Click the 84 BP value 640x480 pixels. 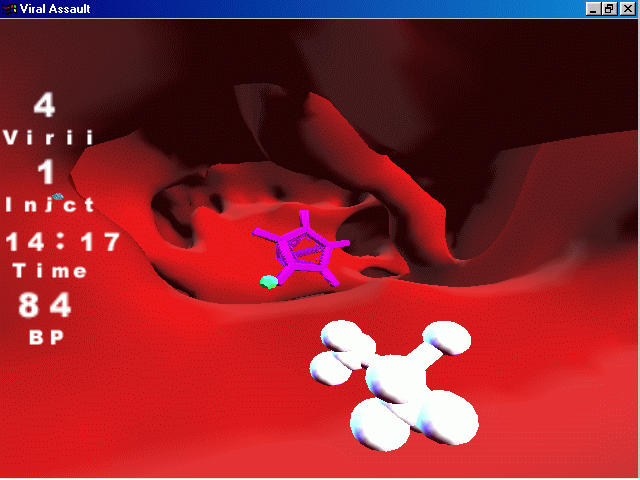(46, 305)
